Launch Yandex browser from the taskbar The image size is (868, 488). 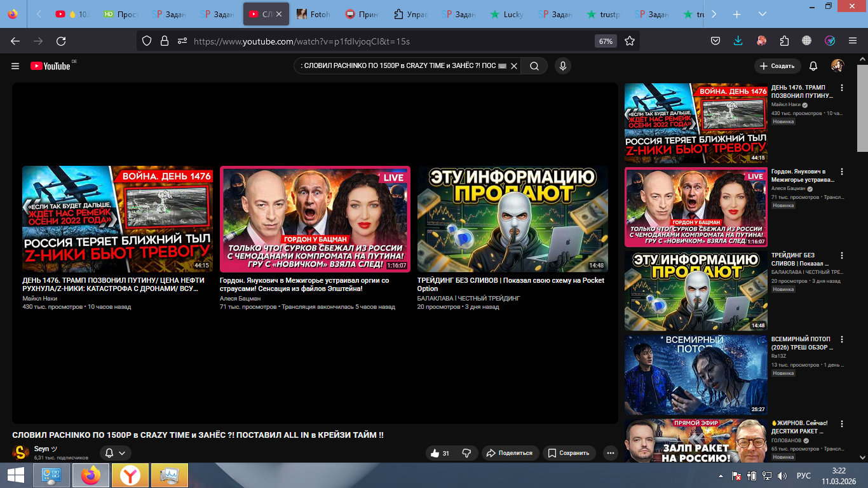click(130, 475)
